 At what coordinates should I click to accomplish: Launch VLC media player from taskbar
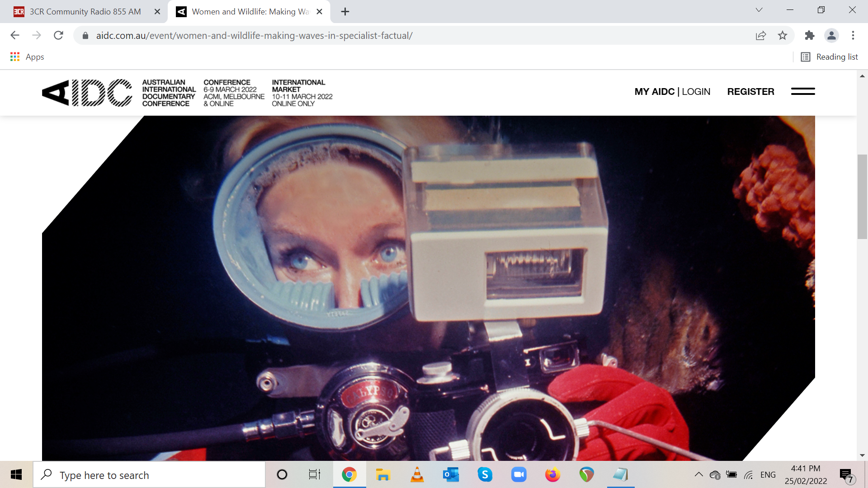tap(417, 474)
